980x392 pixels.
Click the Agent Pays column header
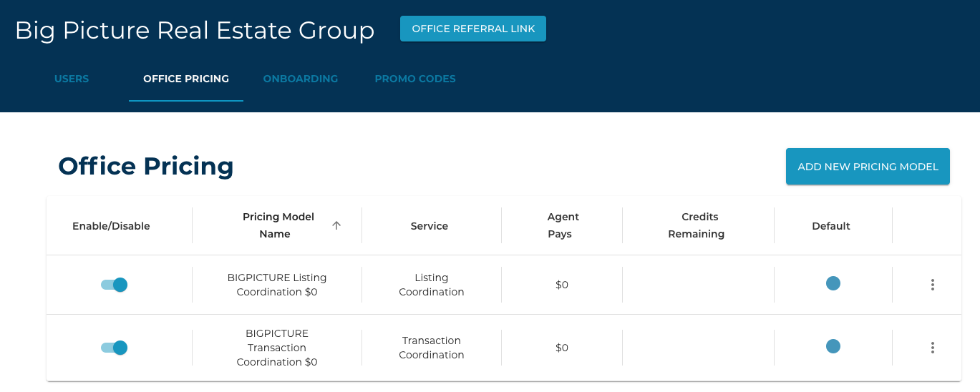pos(563,225)
